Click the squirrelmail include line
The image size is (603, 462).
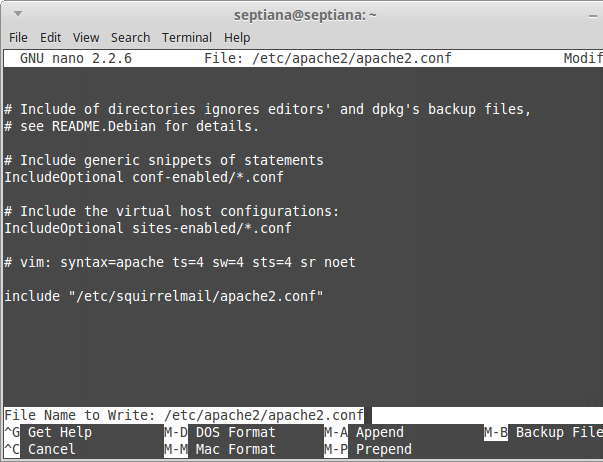click(164, 296)
